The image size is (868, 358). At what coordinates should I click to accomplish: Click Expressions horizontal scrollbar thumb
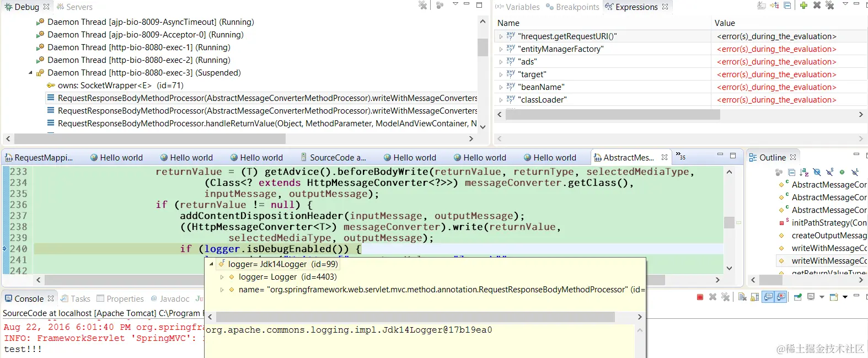coord(613,115)
